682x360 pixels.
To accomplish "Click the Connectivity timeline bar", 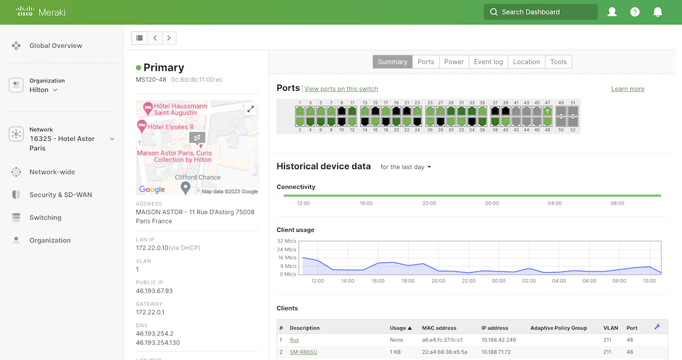I will [x=472, y=196].
